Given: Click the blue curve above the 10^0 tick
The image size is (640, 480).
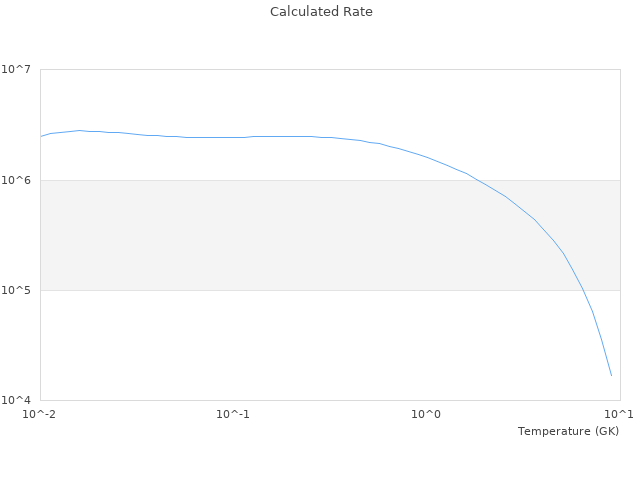Looking at the screenshot, I should pos(426,157).
